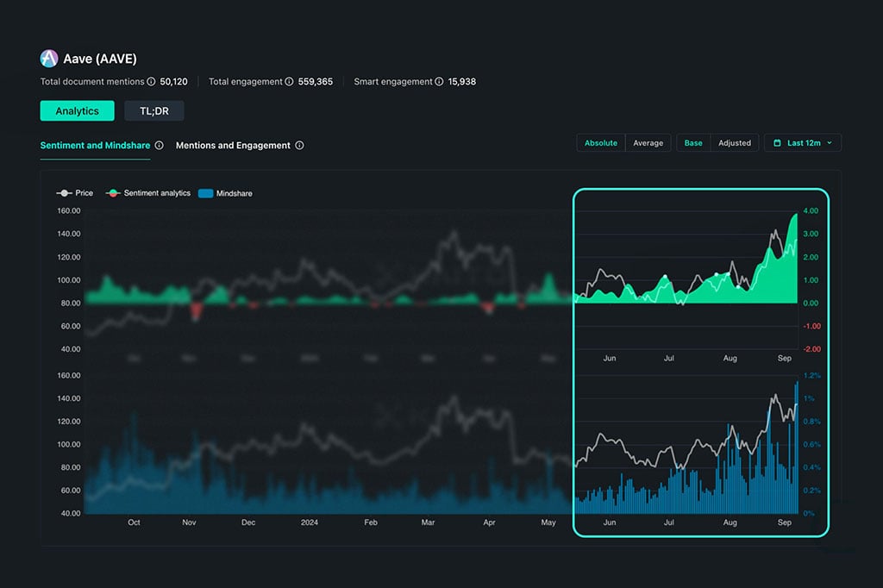This screenshot has height=588, width=883.
Task: Click the Apr label on the time axis
Action: [490, 522]
